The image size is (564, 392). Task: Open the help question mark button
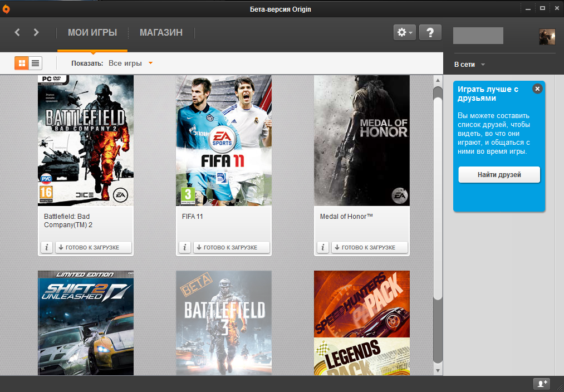point(430,32)
